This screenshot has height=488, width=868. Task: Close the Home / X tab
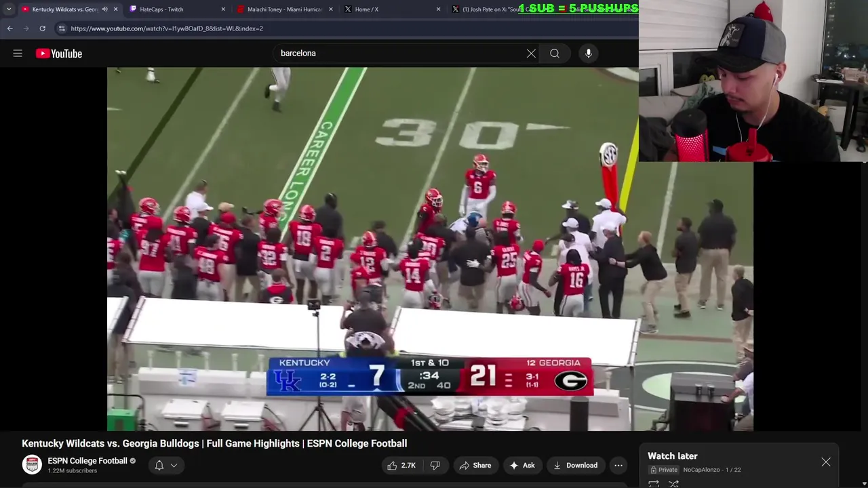point(438,9)
